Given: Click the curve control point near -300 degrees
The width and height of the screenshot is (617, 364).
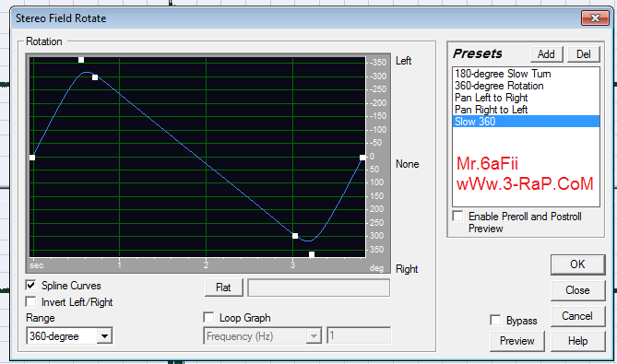Looking at the screenshot, I should click(95, 77).
